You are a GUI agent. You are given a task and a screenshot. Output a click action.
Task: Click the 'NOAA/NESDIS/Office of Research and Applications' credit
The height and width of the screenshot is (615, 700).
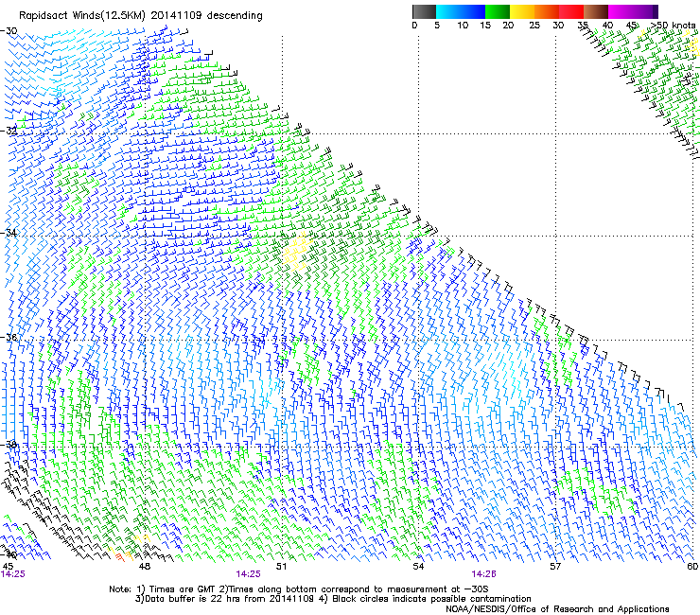[x=557, y=609]
